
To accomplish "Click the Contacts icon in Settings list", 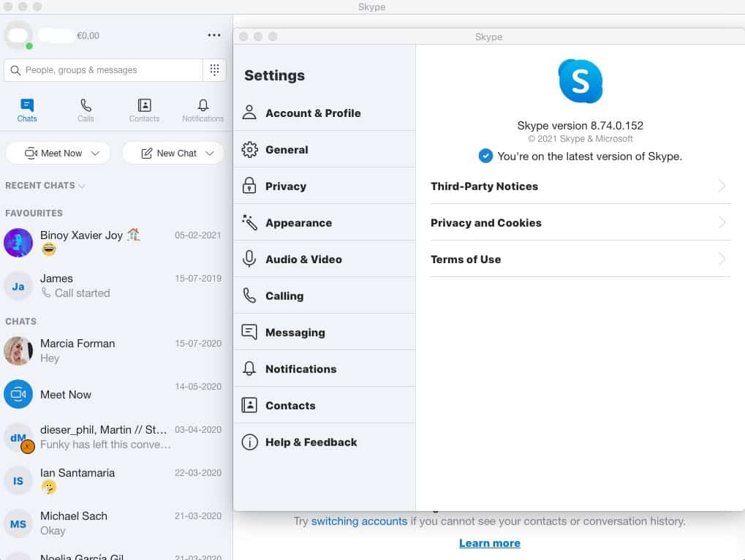I will [x=249, y=405].
